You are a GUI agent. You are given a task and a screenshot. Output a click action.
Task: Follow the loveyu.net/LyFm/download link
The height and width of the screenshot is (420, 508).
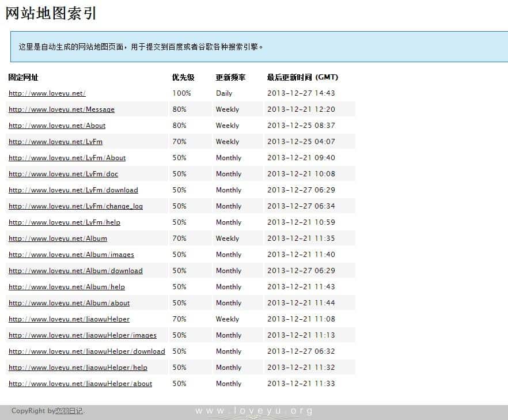point(73,190)
